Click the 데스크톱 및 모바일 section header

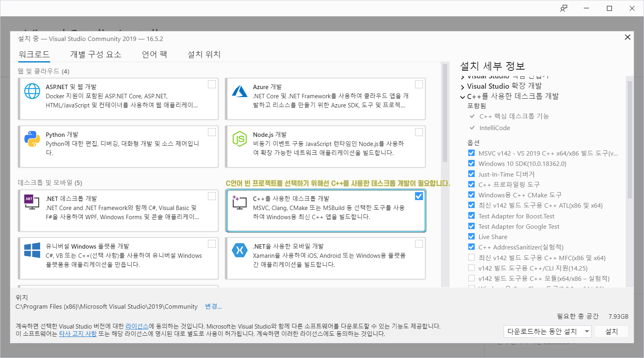[50, 183]
